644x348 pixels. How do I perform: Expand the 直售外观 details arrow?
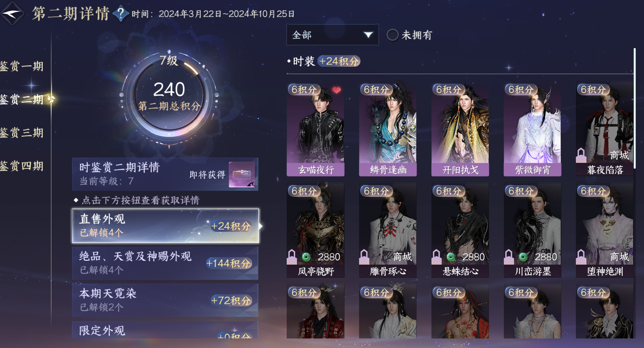point(261,226)
